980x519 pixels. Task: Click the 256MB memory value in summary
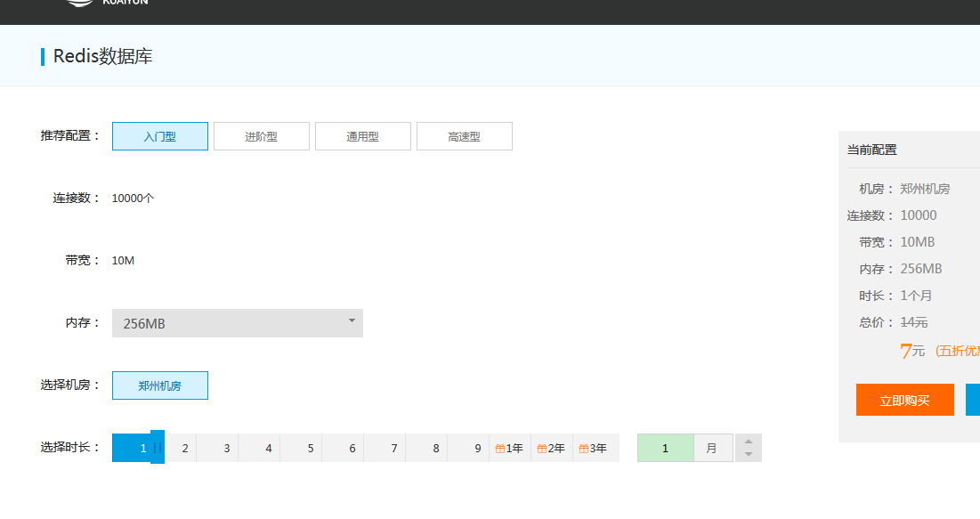(921, 269)
